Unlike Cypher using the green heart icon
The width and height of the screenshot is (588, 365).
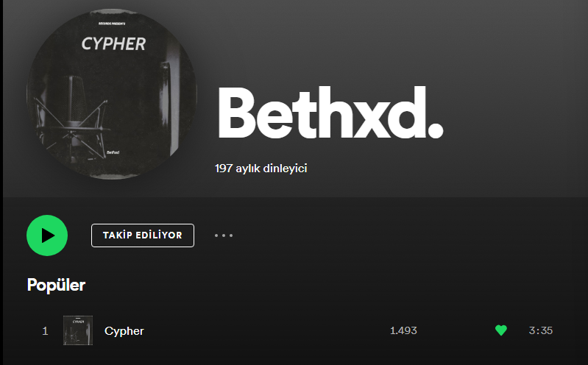tap(501, 330)
